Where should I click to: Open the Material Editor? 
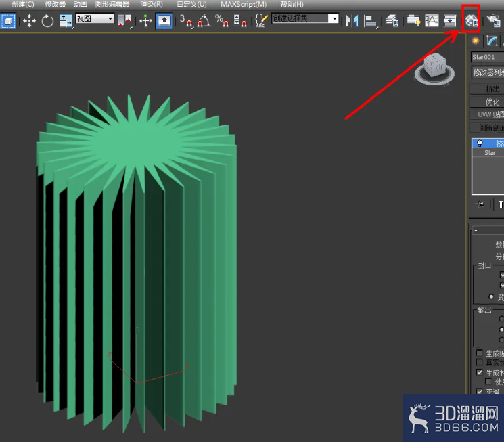tap(472, 21)
